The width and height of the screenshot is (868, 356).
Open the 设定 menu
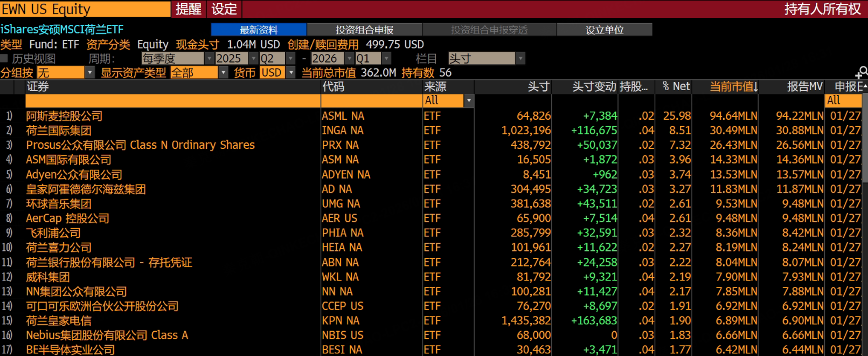[224, 9]
